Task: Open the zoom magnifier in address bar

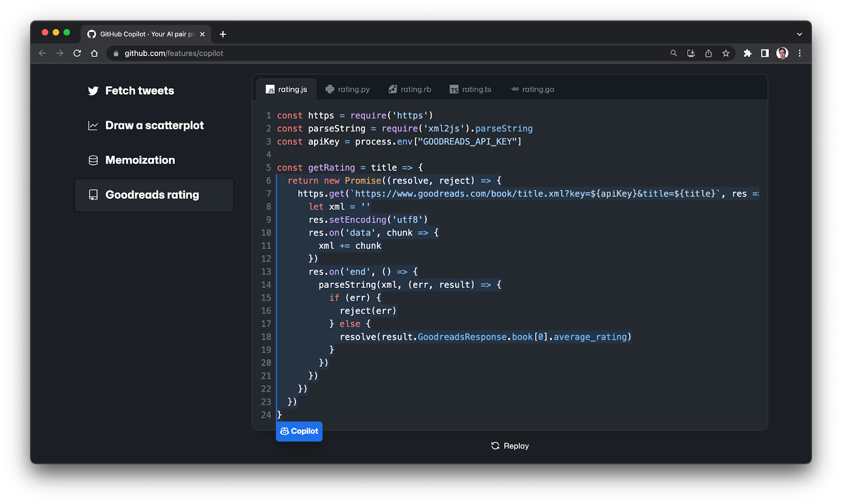Action: point(674,53)
